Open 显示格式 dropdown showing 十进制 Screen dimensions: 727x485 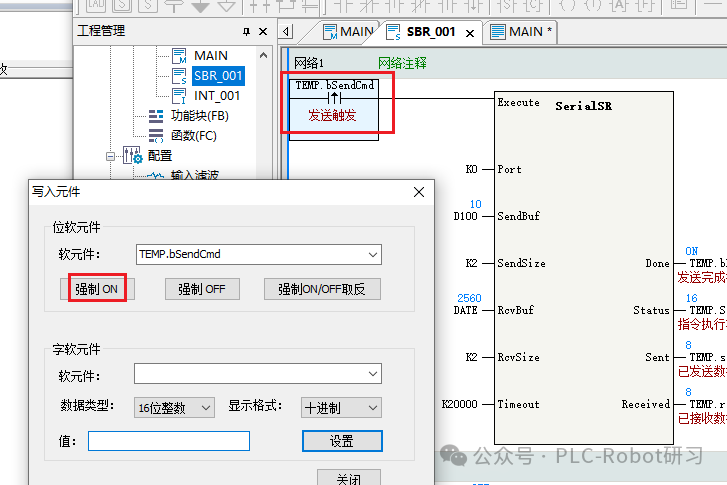pyautogui.click(x=341, y=408)
